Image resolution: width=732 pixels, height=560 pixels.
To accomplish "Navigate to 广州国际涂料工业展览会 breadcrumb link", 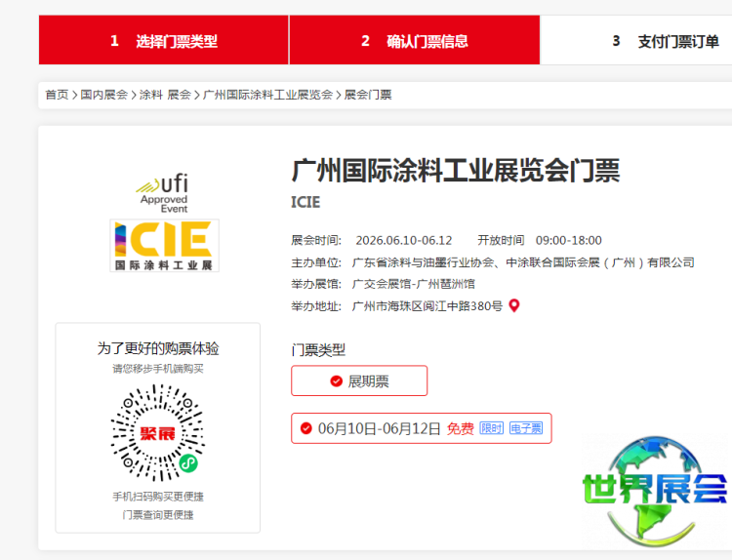I will point(267,95).
